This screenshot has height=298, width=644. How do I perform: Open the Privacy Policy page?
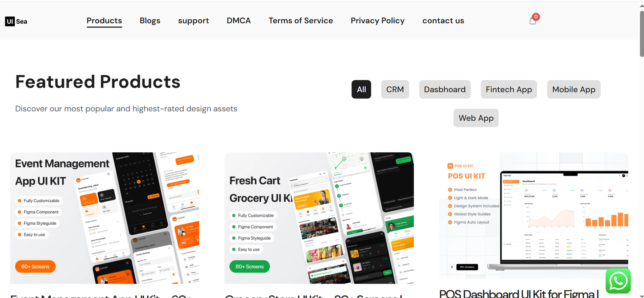(378, 21)
